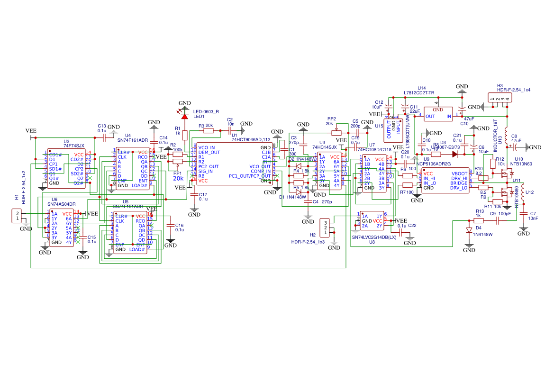Click the U8 SN74LVC2G14DB chip body
Screen dimensions: 554x392
coord(372,221)
